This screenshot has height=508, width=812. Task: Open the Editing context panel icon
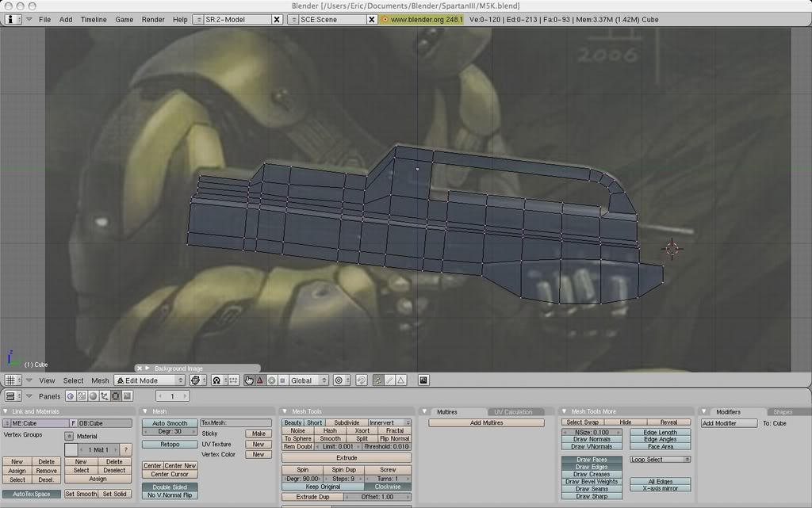coord(116,396)
